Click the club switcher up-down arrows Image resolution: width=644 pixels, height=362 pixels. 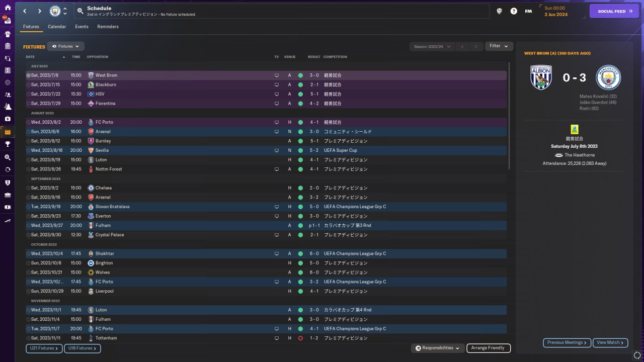click(65, 11)
